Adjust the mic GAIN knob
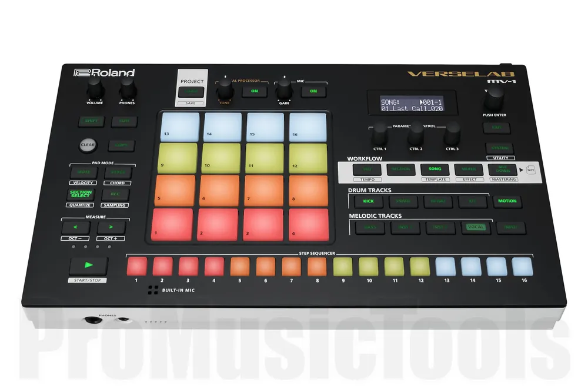Image resolution: width=588 pixels, height=392 pixels. 284,88
